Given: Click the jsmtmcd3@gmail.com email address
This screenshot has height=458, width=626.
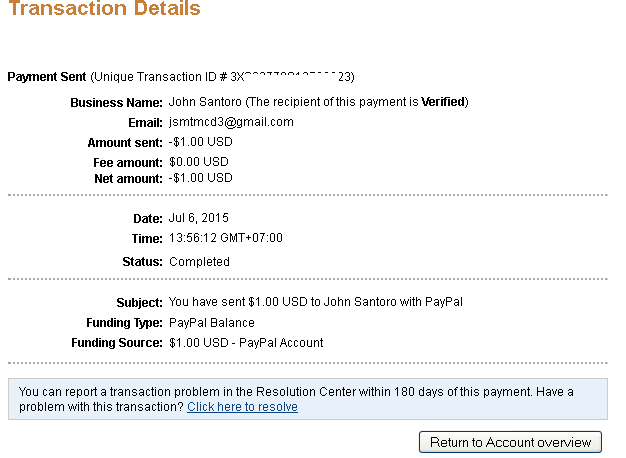Looking at the screenshot, I should point(231,122).
